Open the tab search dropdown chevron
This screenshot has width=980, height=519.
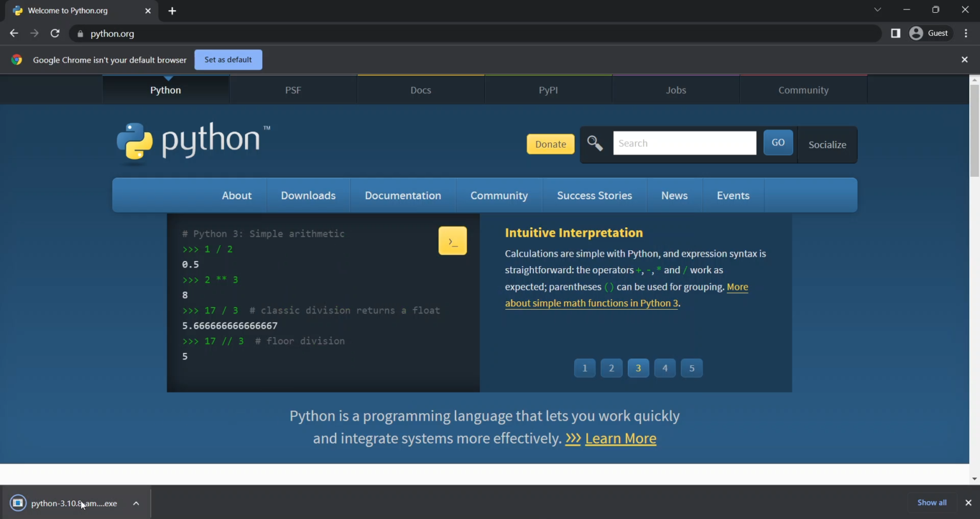(x=877, y=10)
